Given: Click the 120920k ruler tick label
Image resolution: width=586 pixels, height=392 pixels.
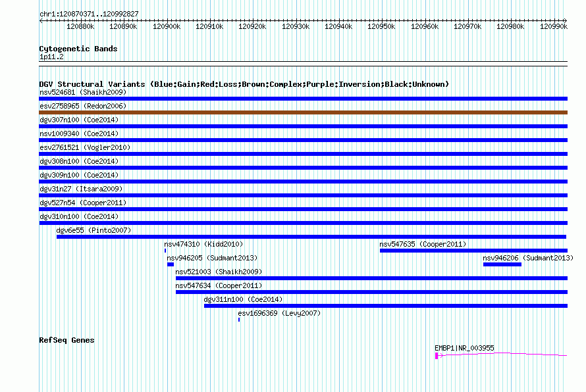Looking at the screenshot, I should pos(252,26).
